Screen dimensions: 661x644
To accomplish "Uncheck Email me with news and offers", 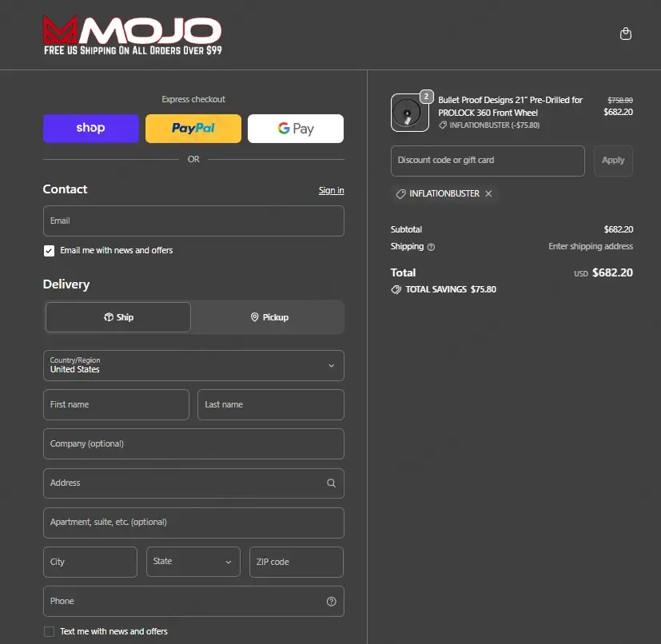I will point(49,251).
